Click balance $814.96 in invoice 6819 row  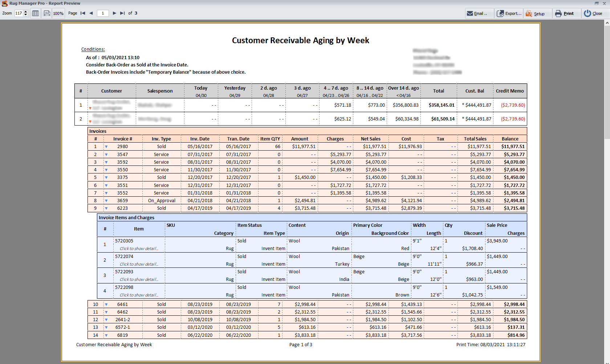pos(516,335)
